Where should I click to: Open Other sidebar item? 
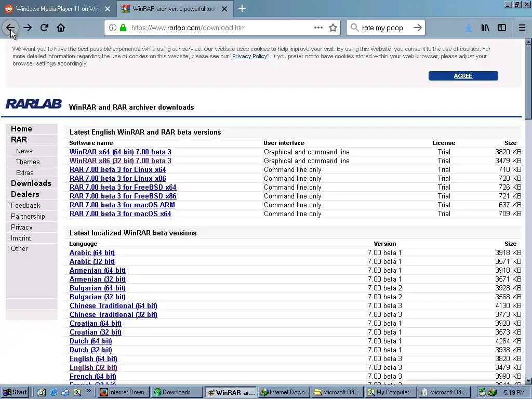(x=19, y=248)
